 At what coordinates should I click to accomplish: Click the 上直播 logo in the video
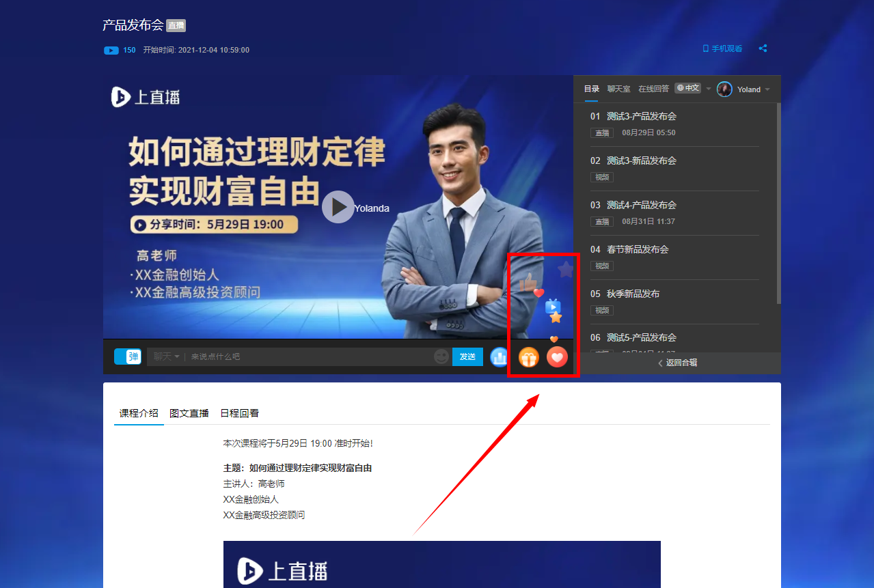(146, 97)
